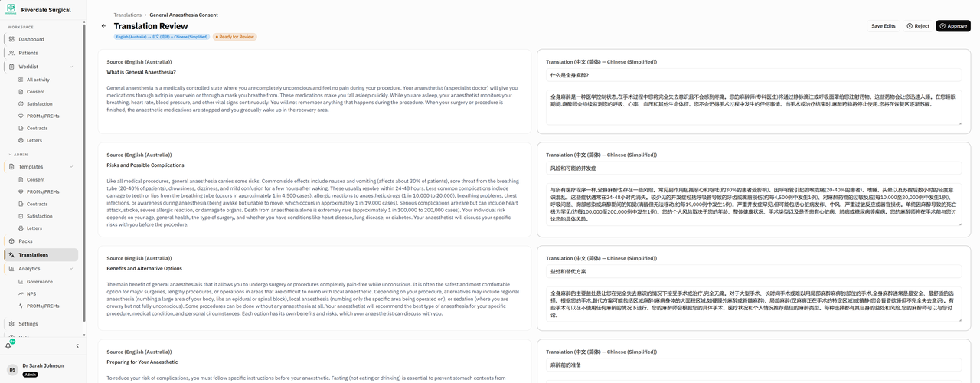
Task: Collapse the Templates section chevron
Action: pos(71,166)
